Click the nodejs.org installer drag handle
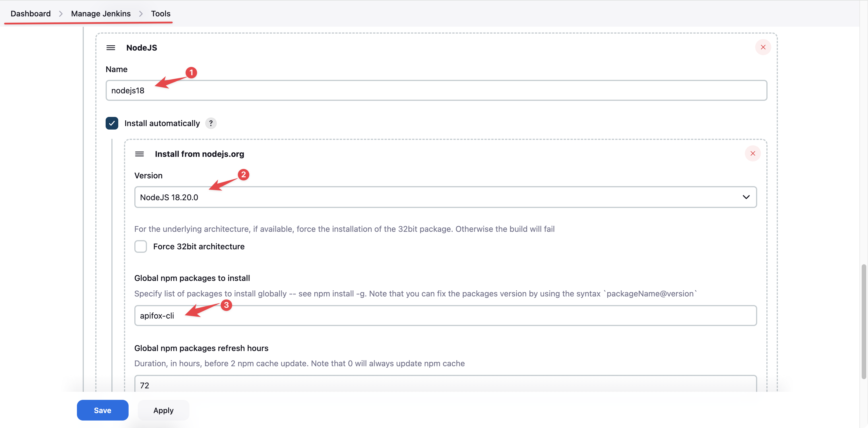 point(139,154)
